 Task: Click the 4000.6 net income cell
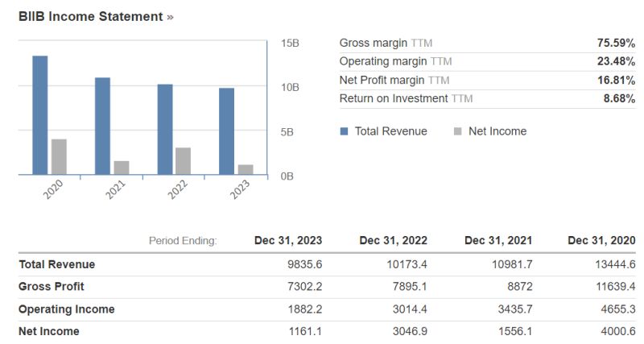tap(618, 331)
